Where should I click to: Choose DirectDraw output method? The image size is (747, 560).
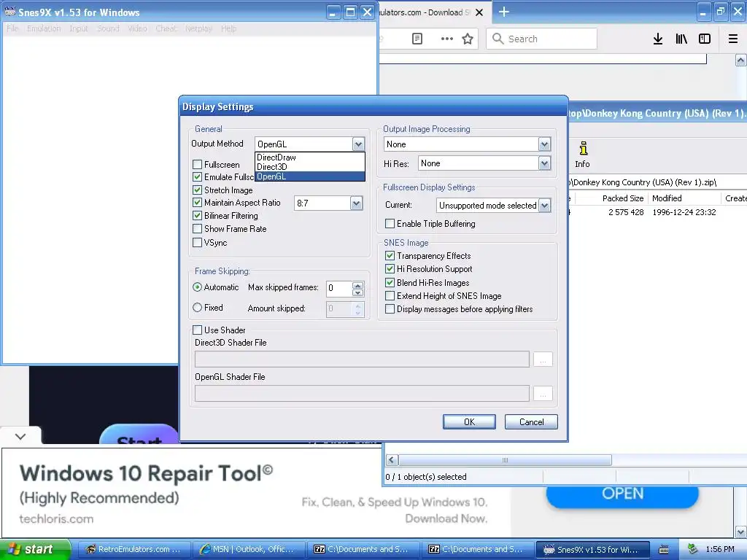309,157
